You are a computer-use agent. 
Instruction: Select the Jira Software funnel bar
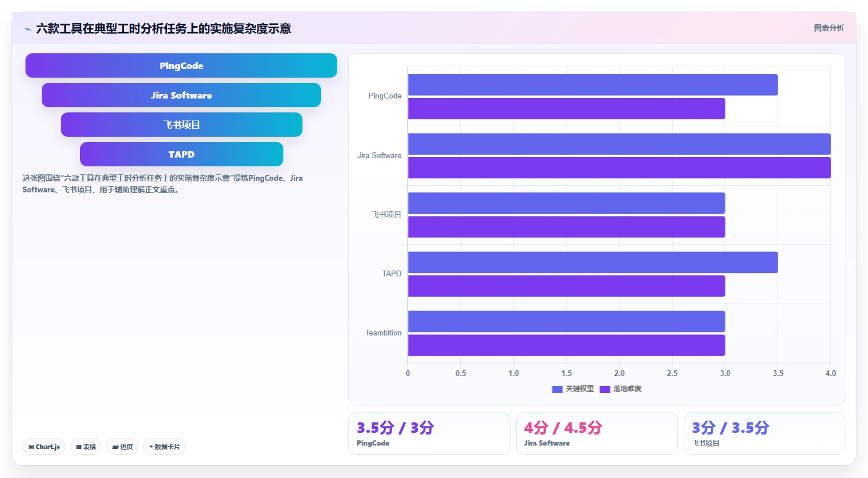click(x=181, y=95)
